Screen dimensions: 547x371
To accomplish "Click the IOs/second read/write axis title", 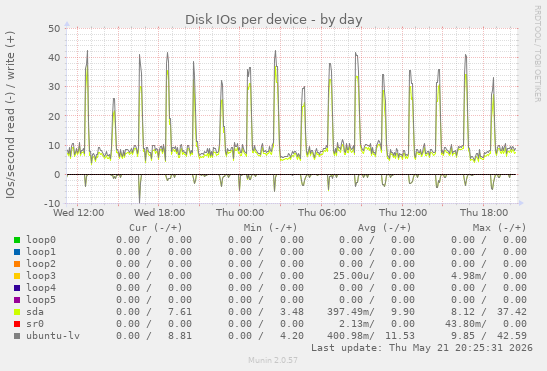I will (10, 115).
